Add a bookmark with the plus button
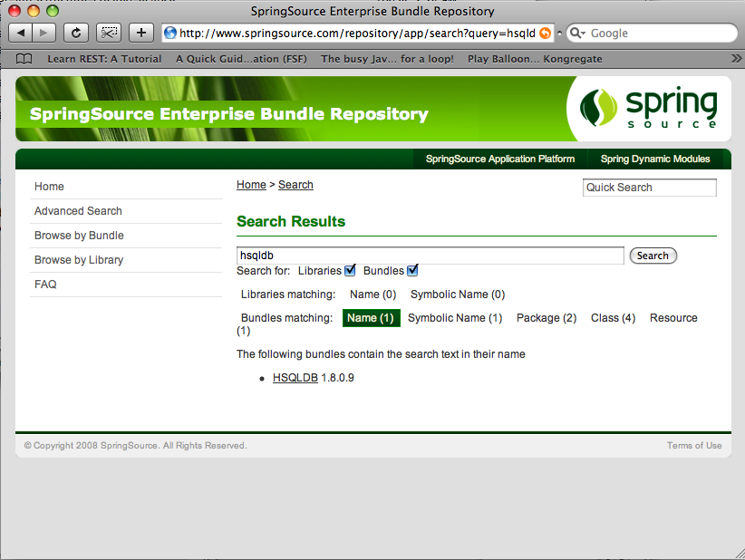The height and width of the screenshot is (560, 745). coord(141,33)
